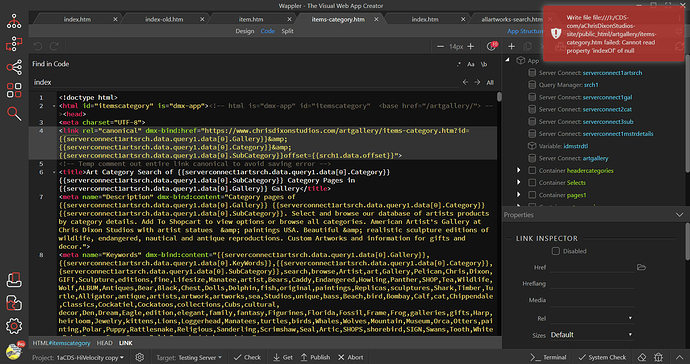Open the notifications icon with red badge
690x364 pixels.
pos(492,46)
